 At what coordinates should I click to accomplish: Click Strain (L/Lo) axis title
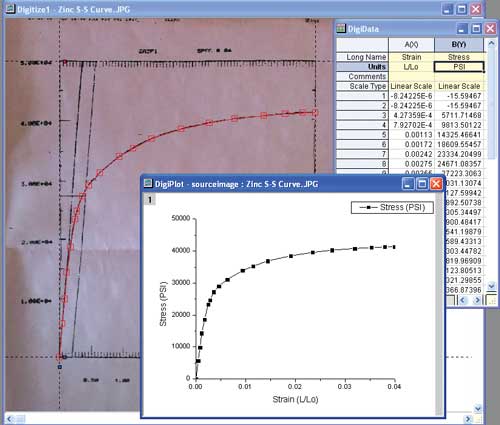pos(295,399)
